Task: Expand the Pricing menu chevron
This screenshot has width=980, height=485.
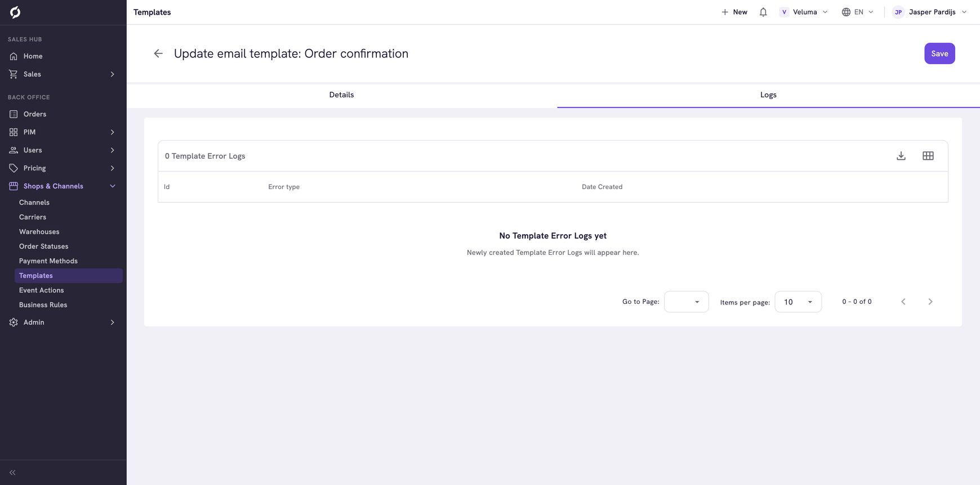Action: (112, 168)
